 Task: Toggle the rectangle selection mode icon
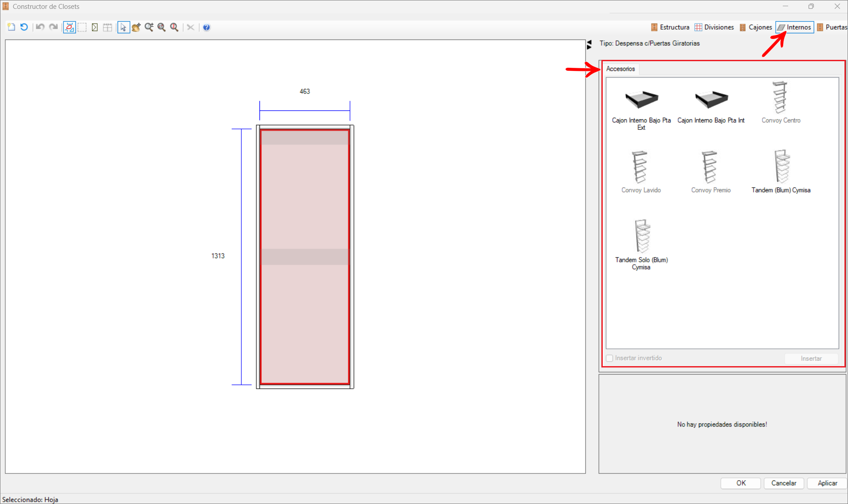[82, 27]
